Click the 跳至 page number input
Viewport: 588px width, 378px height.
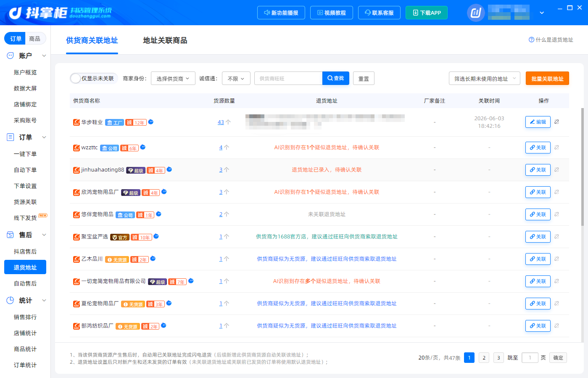[530, 358]
